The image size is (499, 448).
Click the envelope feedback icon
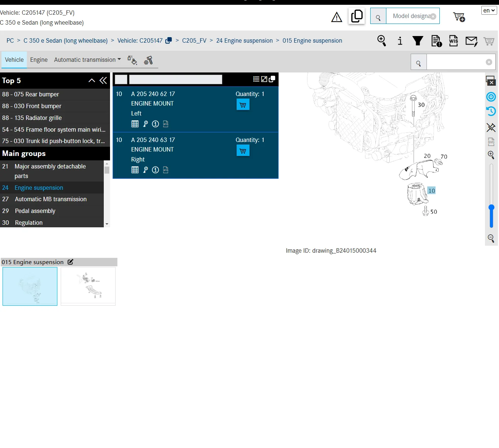[x=471, y=41]
